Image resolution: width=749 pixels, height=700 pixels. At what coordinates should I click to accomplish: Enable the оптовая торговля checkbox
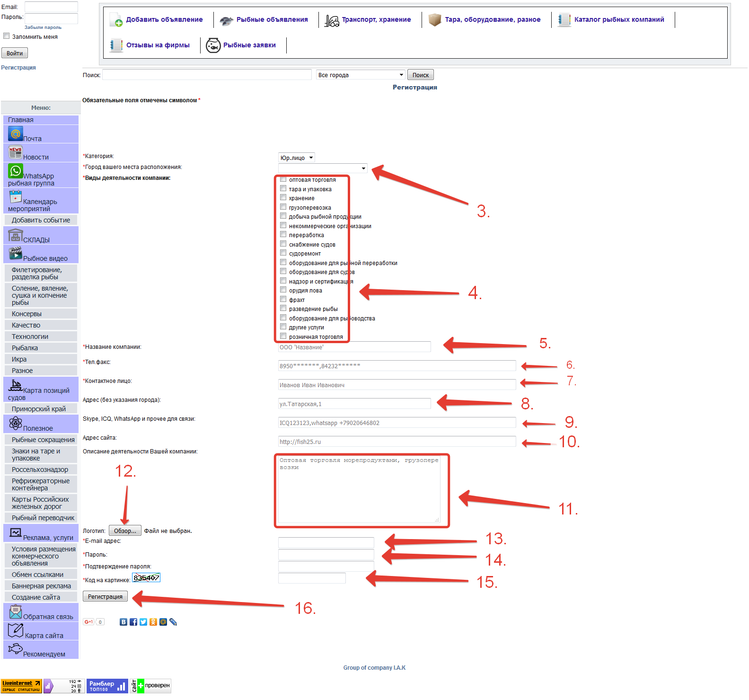coord(283,179)
